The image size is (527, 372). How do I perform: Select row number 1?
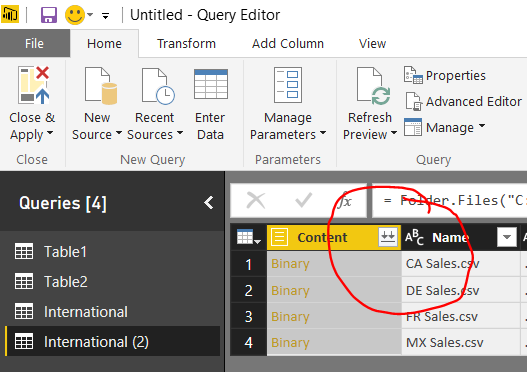[x=249, y=264]
